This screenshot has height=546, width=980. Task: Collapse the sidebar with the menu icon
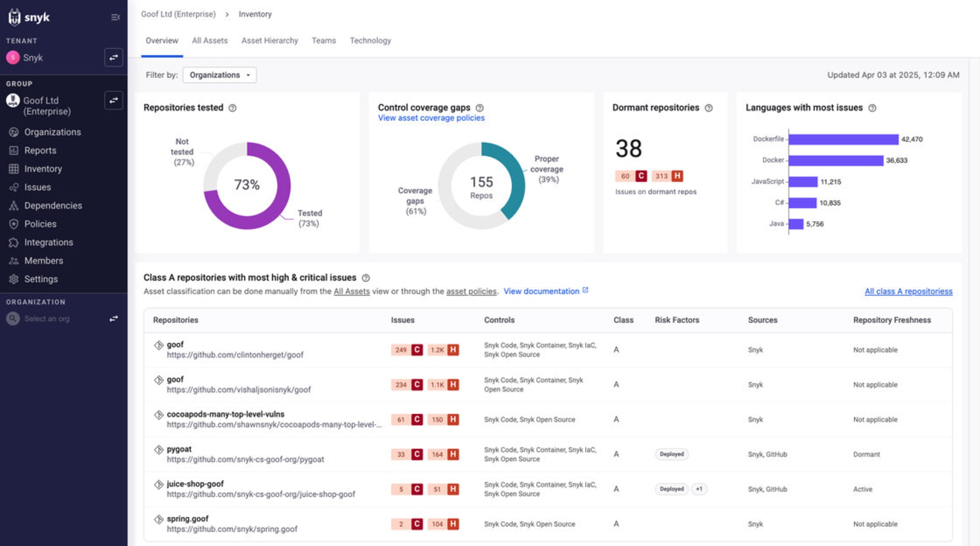[x=115, y=17]
